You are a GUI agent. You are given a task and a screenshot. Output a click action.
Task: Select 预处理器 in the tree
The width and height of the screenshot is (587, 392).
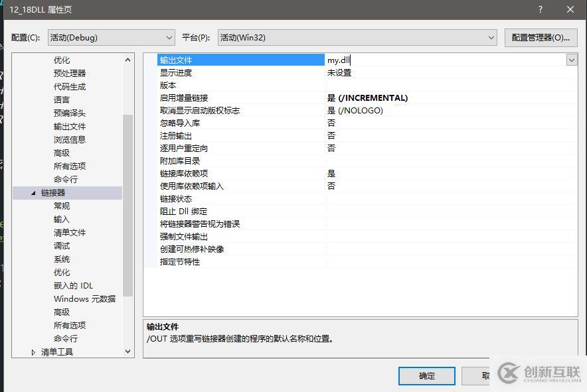pos(70,74)
